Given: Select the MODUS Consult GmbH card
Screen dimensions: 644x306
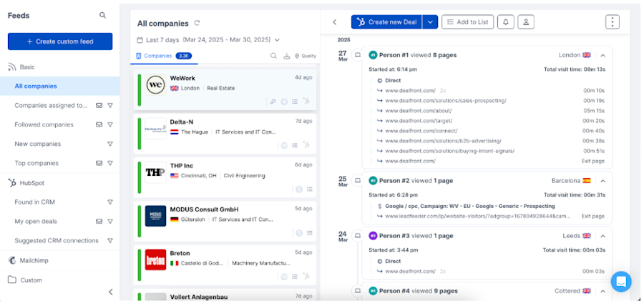Looking at the screenshot, I should 225,221.
